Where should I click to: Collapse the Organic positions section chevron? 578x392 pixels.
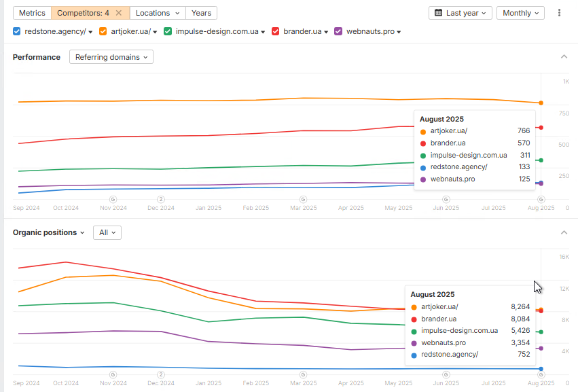564,232
